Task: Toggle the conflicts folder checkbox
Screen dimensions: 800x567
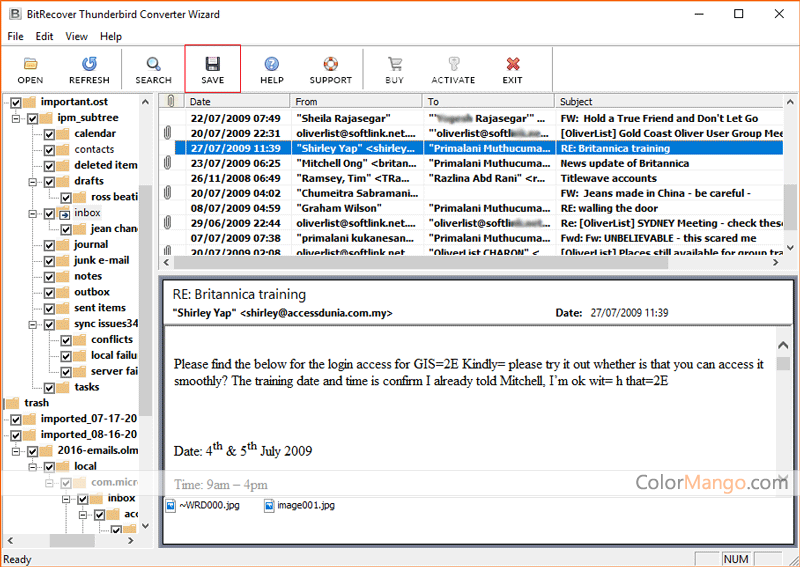Action: (x=66, y=340)
